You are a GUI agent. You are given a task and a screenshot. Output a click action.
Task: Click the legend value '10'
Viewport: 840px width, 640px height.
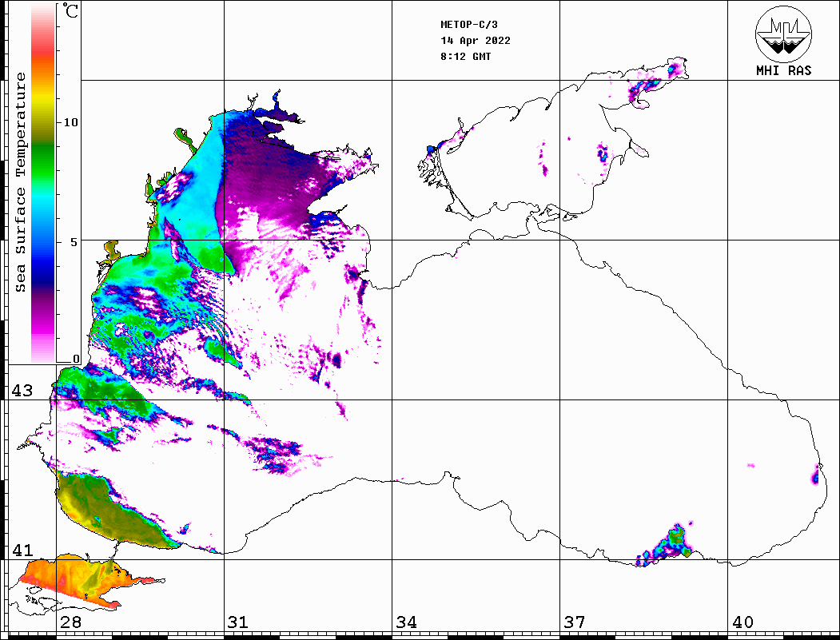pos(70,122)
